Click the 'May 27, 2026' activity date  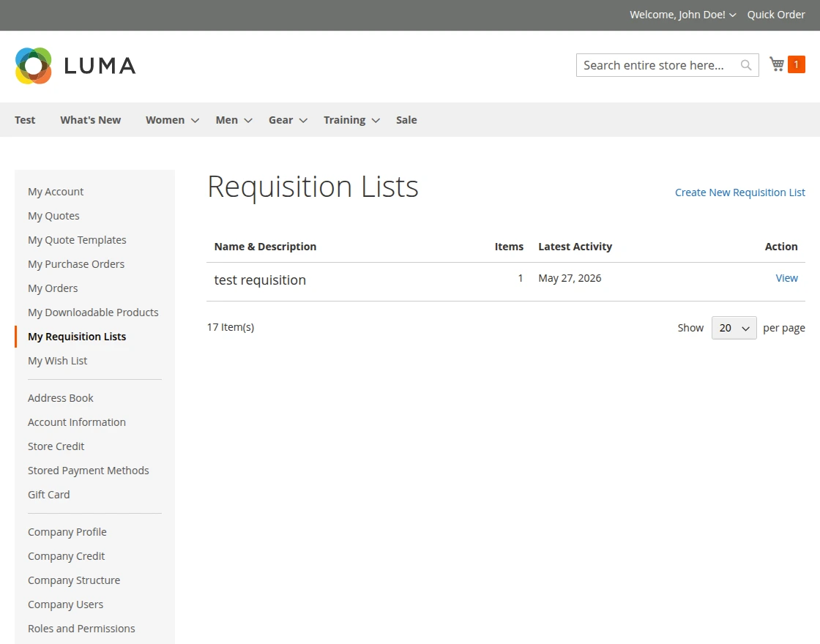click(x=570, y=278)
